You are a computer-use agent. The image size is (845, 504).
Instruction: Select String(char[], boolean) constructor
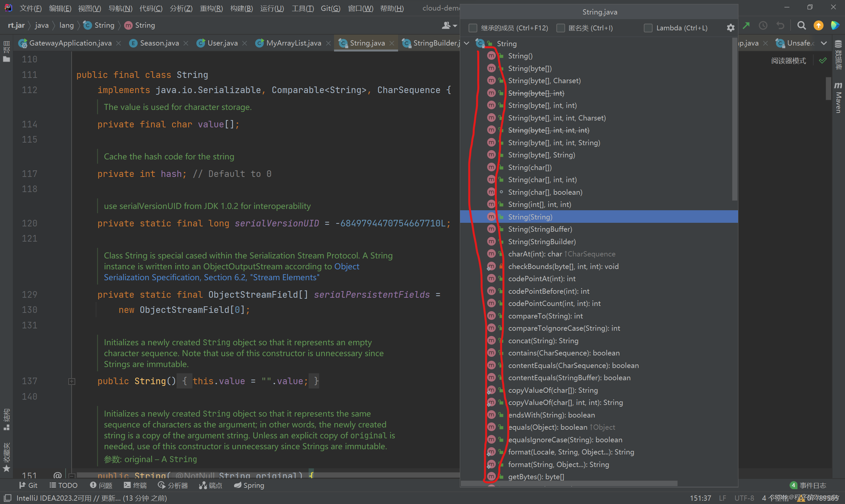coord(545,192)
